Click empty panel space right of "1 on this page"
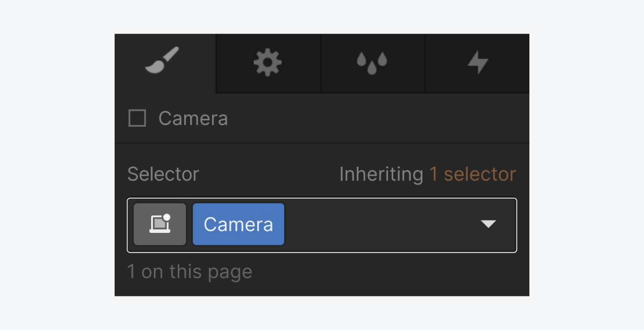Image resolution: width=644 pixels, height=330 pixels. click(x=386, y=272)
